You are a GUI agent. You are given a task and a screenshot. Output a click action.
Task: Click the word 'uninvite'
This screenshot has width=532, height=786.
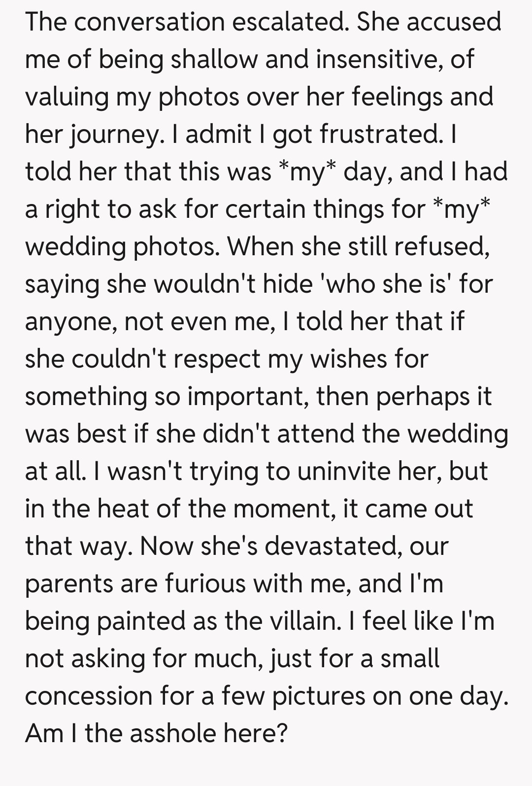[348, 471]
